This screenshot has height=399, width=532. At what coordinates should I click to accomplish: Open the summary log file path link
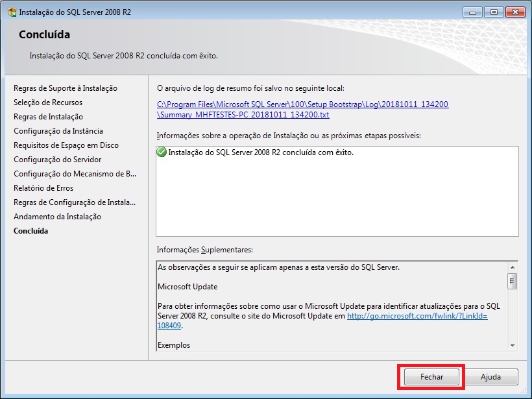[x=302, y=109]
